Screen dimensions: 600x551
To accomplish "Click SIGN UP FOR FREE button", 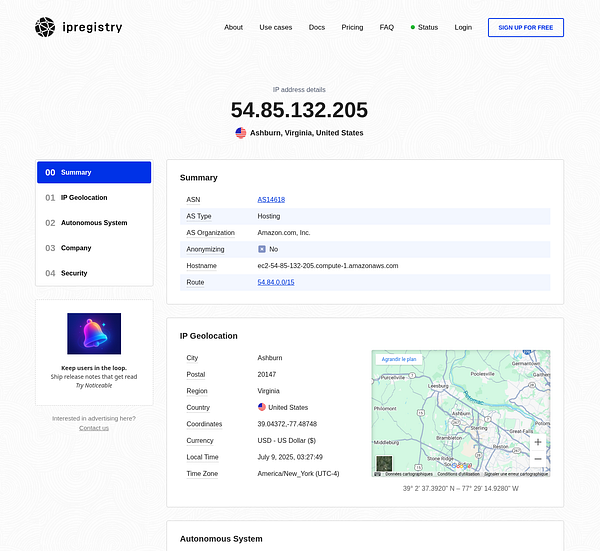I will 526,28.
